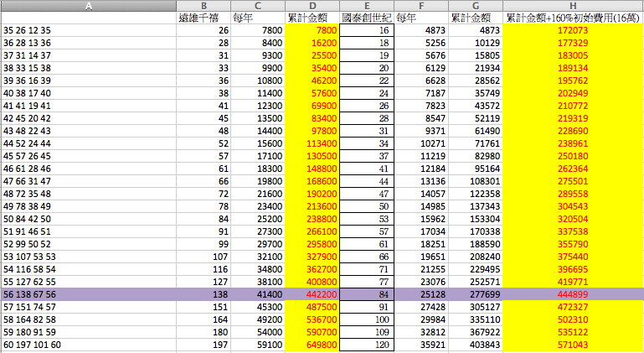644x353 pixels.
Task: Select cell with value 535122
Action: coord(573,332)
